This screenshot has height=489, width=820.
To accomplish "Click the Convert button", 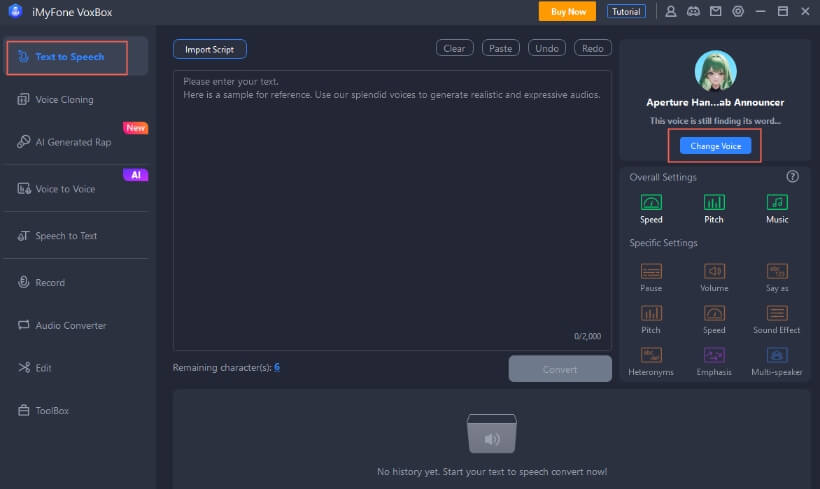I will [560, 369].
